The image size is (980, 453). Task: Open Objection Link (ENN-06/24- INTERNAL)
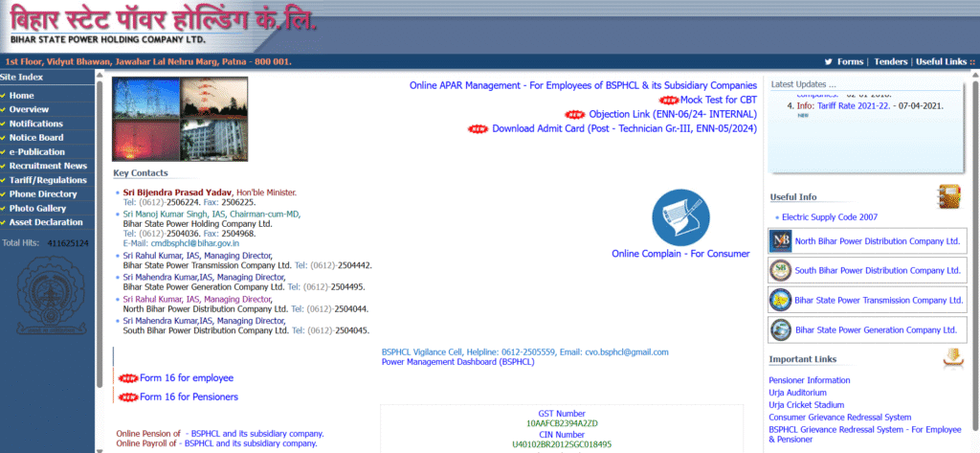(673, 115)
